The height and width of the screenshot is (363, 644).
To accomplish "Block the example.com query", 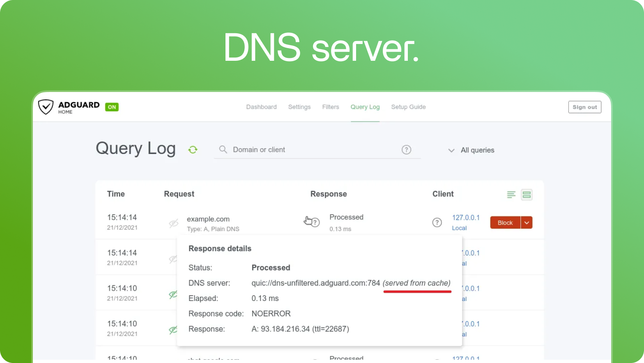I will pos(505,223).
